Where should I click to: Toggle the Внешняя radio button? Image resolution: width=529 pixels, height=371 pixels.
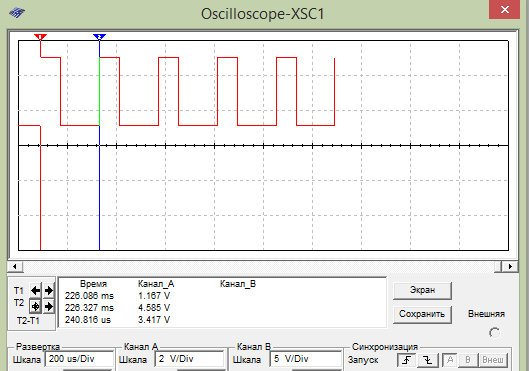495,333
